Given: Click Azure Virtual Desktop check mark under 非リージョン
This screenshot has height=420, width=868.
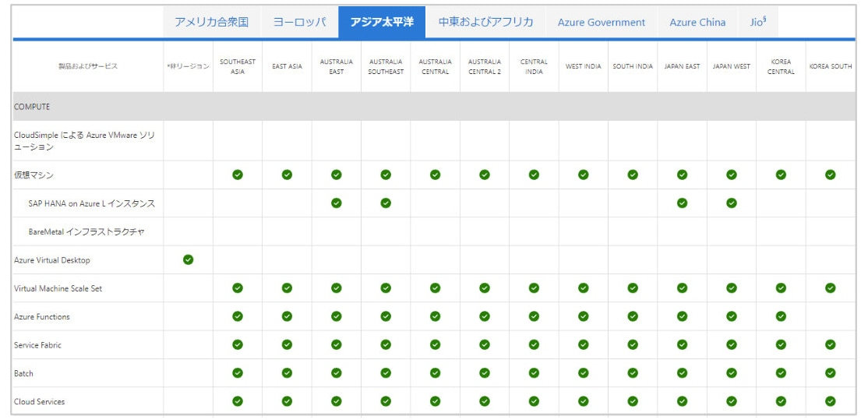Looking at the screenshot, I should [189, 259].
